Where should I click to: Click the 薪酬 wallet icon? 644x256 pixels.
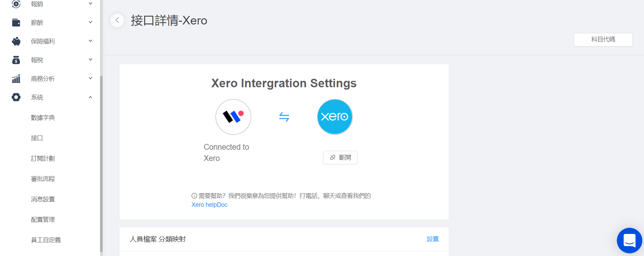click(x=16, y=22)
